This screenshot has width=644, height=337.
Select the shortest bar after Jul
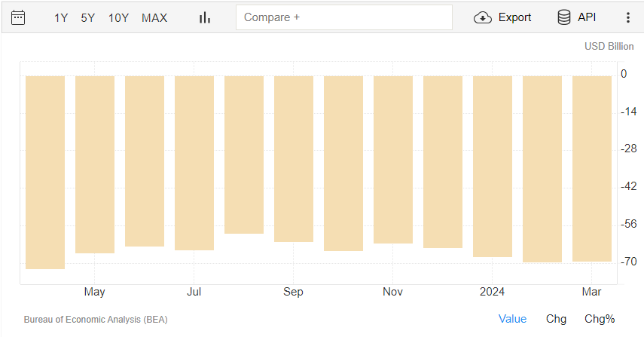[244, 155]
